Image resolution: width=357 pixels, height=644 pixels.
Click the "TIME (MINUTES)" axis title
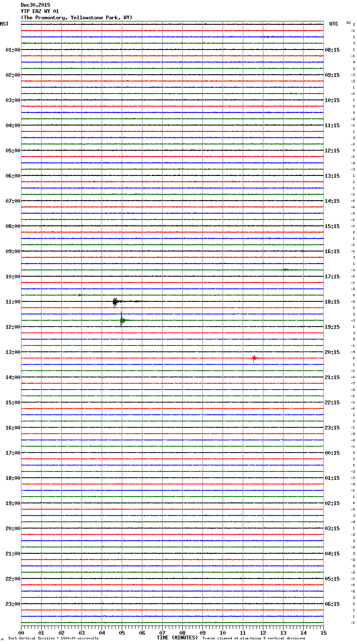(177, 638)
